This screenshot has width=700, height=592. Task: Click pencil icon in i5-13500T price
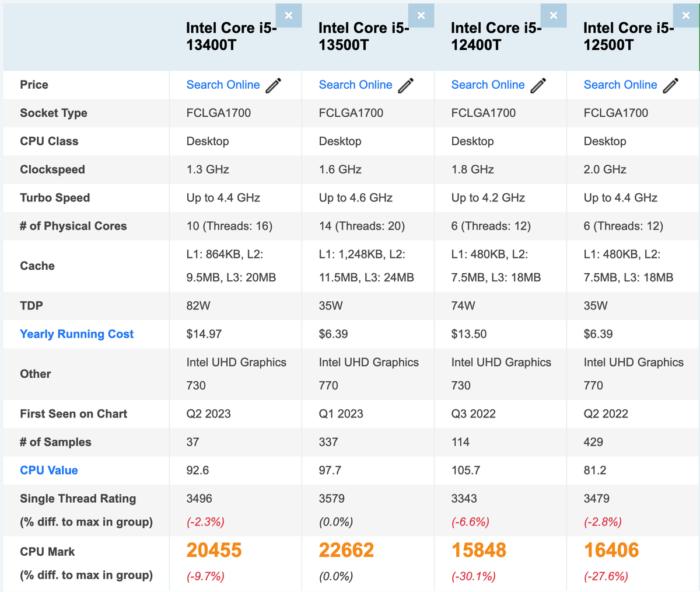[x=405, y=85]
